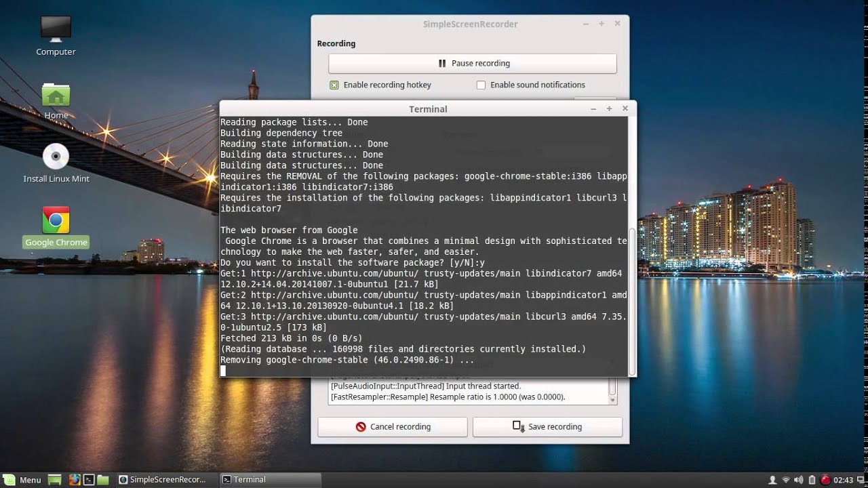
Task: Open the user applet in the tray
Action: coord(772,480)
